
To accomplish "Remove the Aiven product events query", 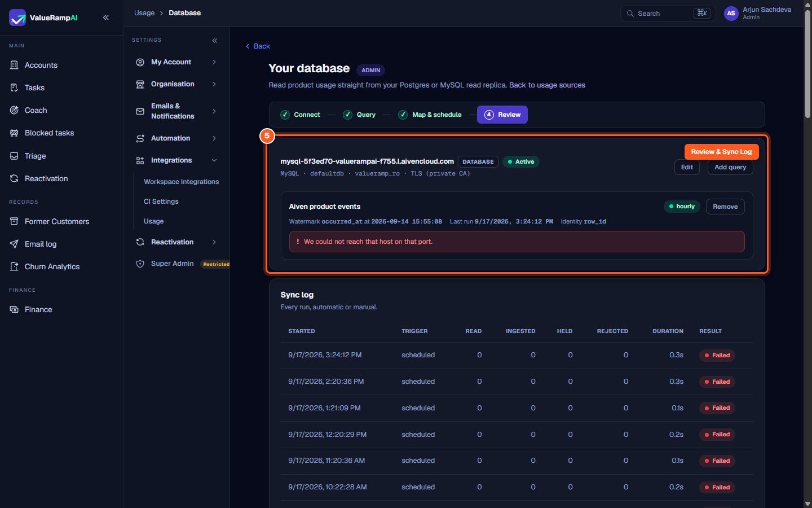I will tap(725, 207).
